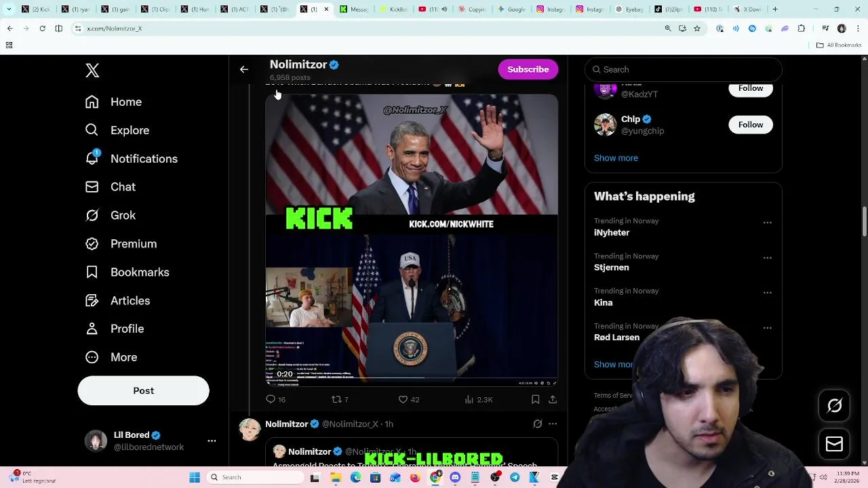
Task: Open Nolimitzor avatar on the 1h post
Action: [x=250, y=430]
